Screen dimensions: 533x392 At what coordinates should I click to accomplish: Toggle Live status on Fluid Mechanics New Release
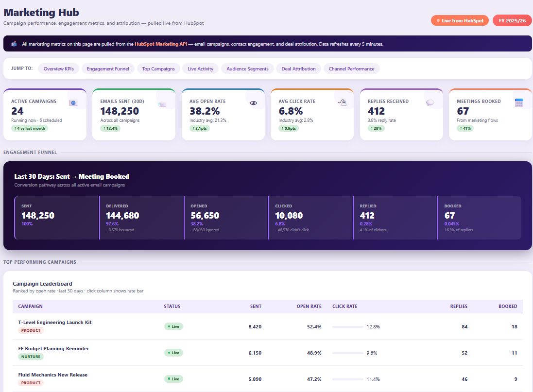(173, 379)
